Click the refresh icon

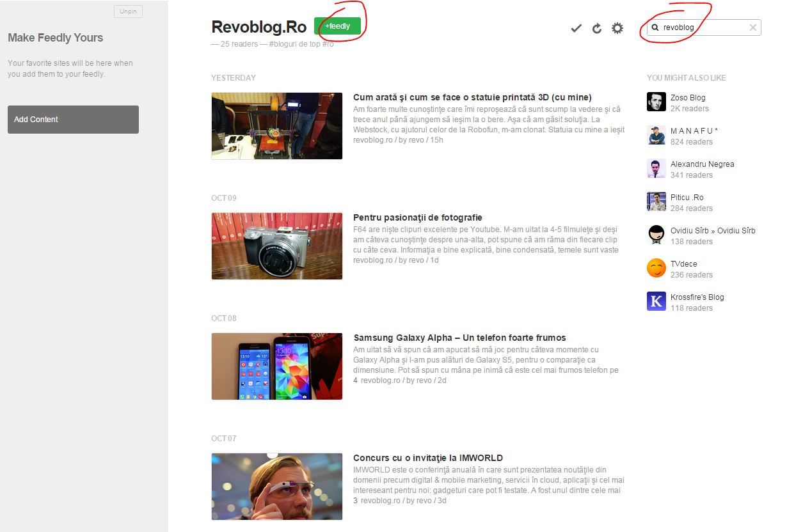click(x=597, y=28)
